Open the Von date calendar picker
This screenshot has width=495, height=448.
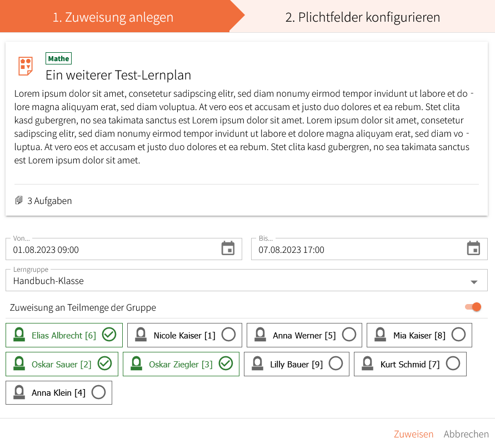[x=228, y=248]
